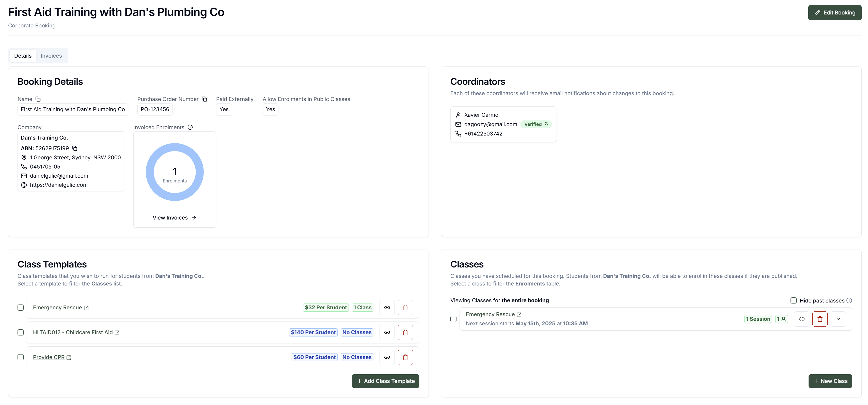868x405 pixels.
Task: Click the company address location pin icon
Action: coord(24,158)
